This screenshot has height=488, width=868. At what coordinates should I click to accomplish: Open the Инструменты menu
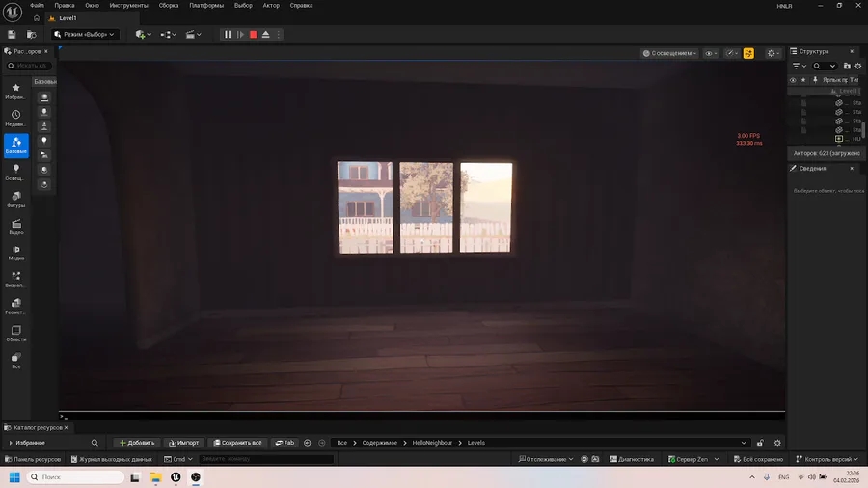click(x=128, y=6)
